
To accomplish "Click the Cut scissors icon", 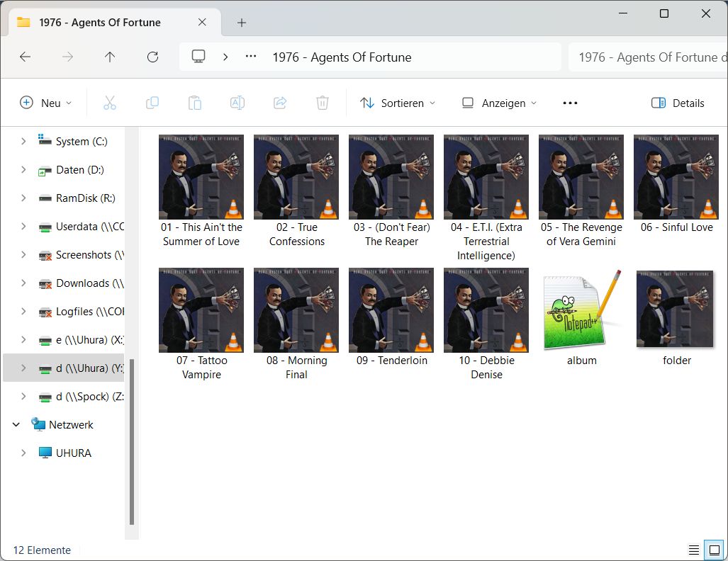I will tap(110, 103).
